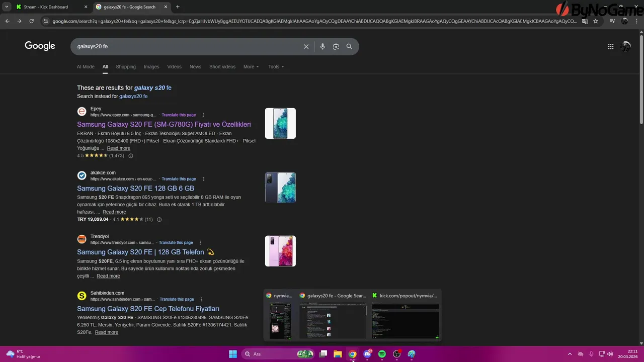The image size is (644, 362).
Task: Click the microphone icon in the system tray
Action: pos(591,354)
